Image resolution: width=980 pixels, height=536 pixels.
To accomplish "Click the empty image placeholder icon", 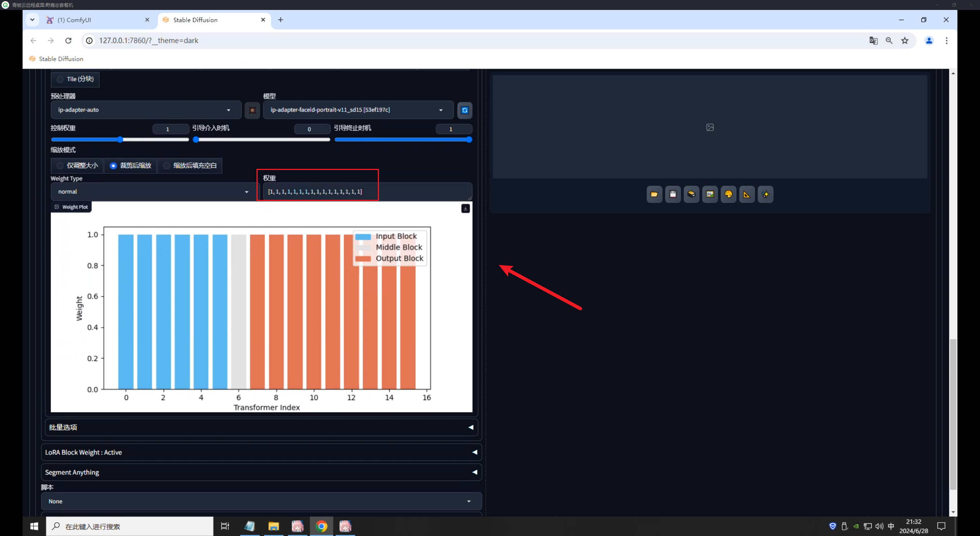I will click(x=710, y=127).
